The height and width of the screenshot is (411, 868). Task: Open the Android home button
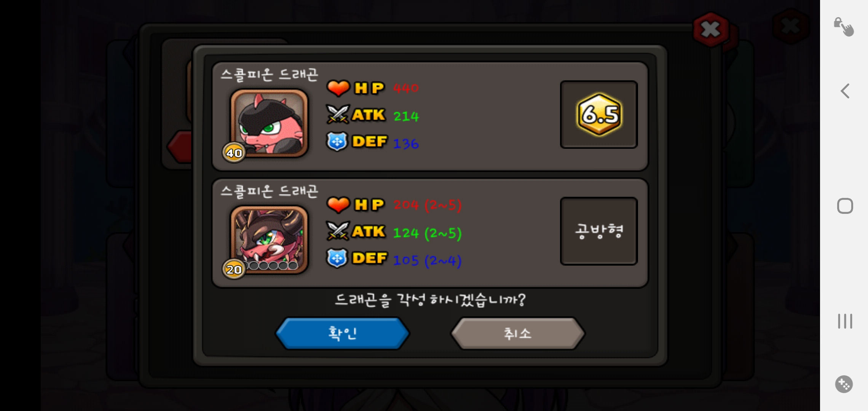[x=845, y=206]
